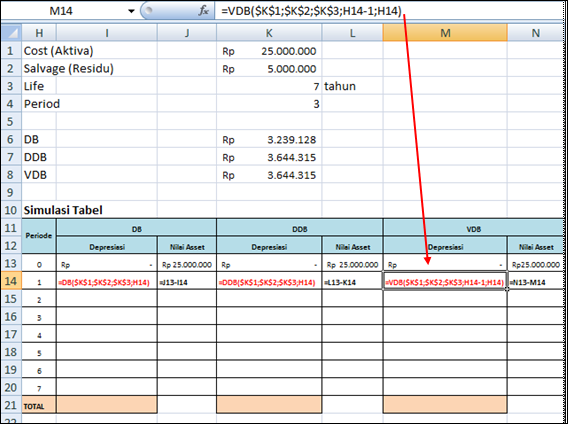
Task: Click the DB result 3.239.128
Action: pyautogui.click(x=269, y=140)
